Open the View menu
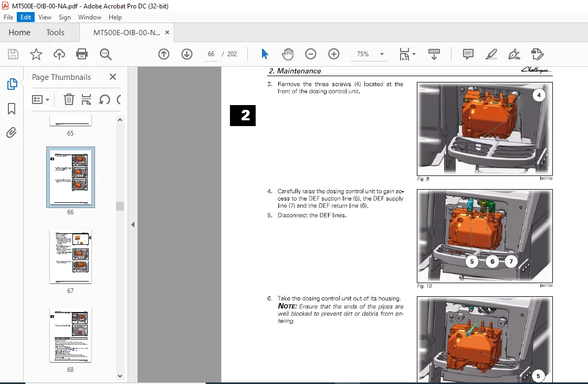The height and width of the screenshot is (384, 588). (45, 17)
